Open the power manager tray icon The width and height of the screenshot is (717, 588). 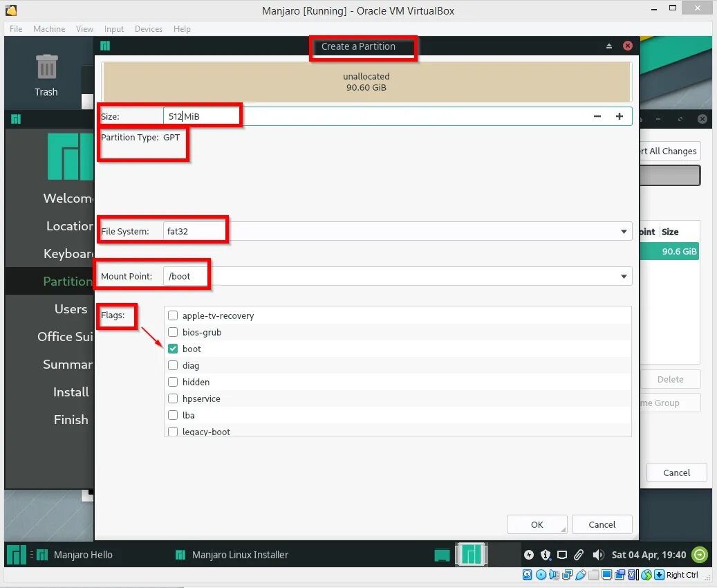tap(529, 555)
